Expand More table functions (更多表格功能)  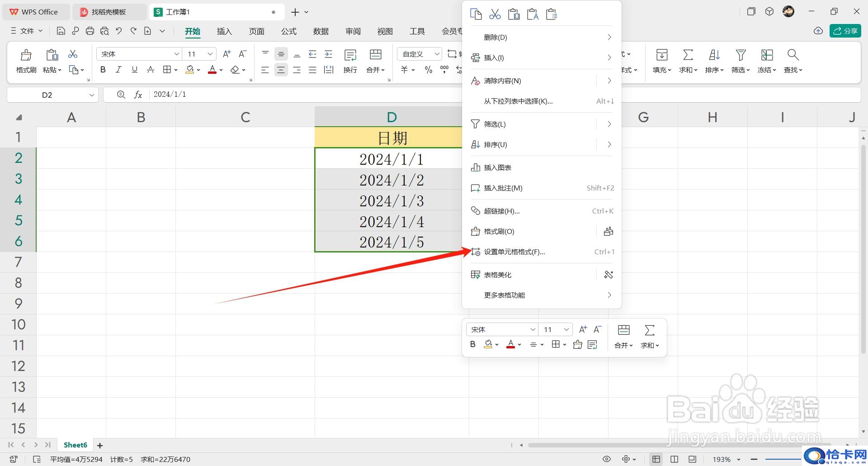(x=542, y=295)
